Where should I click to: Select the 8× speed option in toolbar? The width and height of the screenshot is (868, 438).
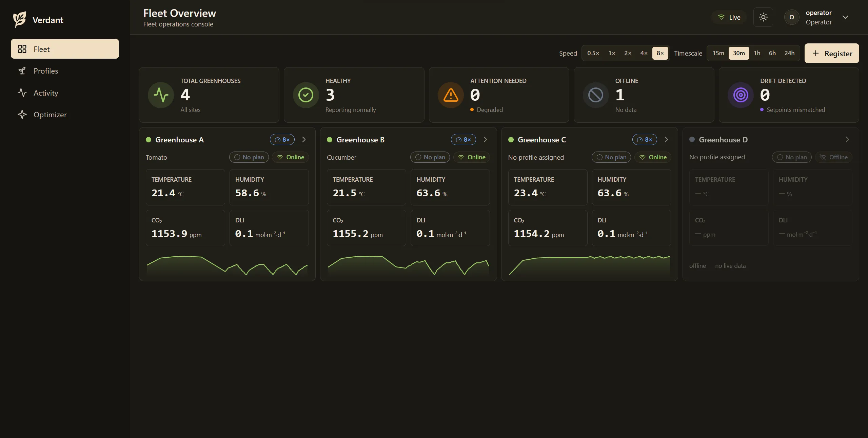tap(660, 53)
